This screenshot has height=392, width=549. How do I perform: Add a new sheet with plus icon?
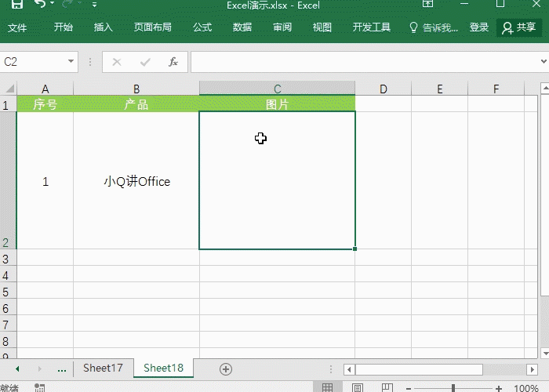pos(226,368)
